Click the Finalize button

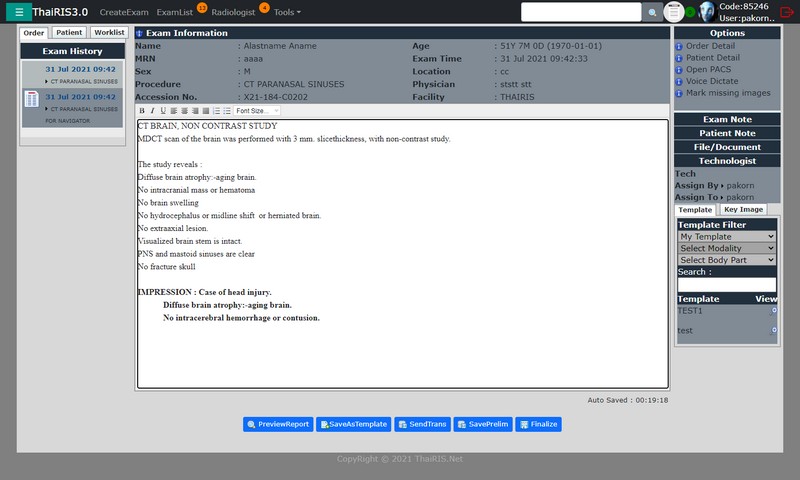point(539,424)
